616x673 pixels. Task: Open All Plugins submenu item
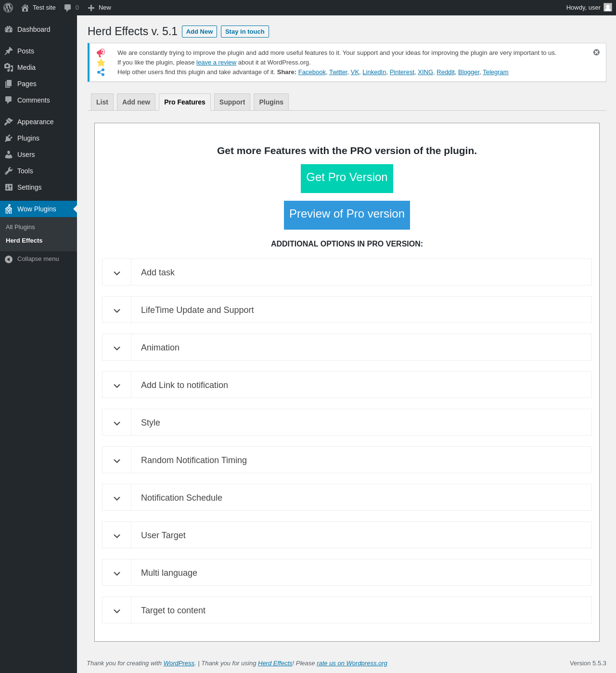(38, 227)
